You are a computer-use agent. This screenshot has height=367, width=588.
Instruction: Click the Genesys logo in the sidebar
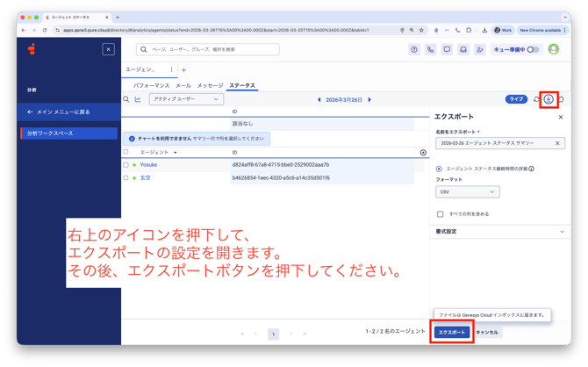click(x=32, y=49)
